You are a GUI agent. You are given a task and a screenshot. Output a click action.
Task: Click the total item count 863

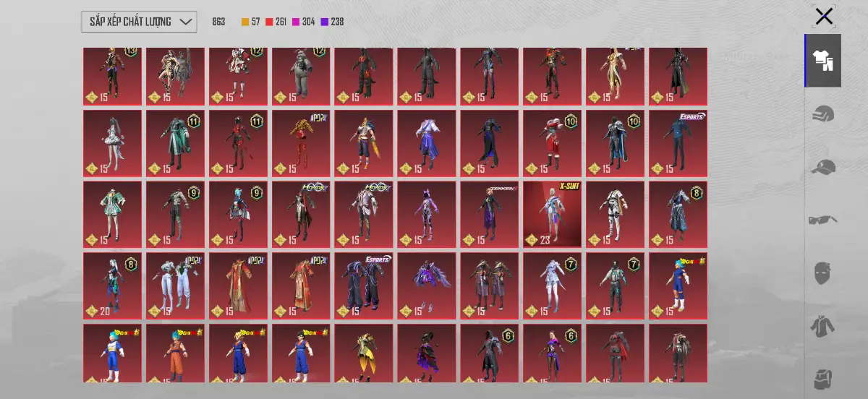pyautogui.click(x=218, y=22)
